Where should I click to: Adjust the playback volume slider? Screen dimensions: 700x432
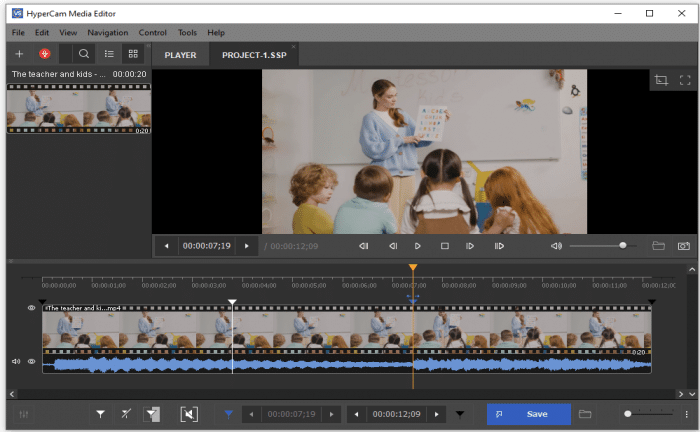click(623, 246)
